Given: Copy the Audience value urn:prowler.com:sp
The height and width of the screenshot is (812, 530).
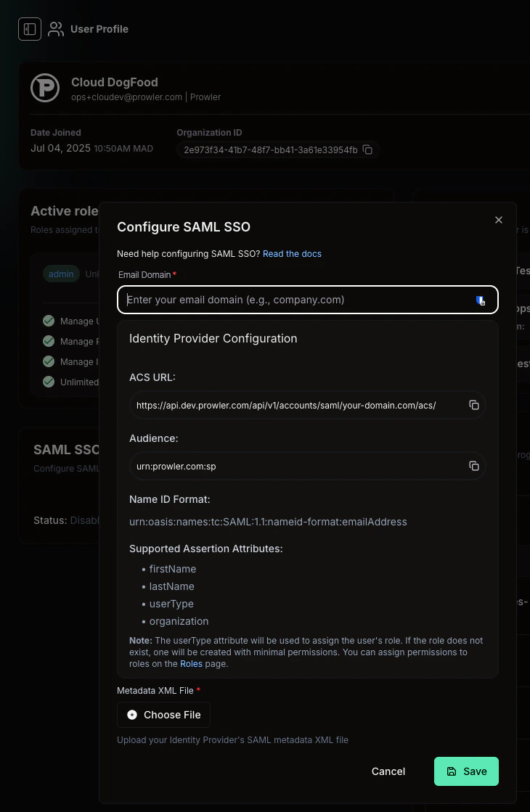Looking at the screenshot, I should [474, 466].
